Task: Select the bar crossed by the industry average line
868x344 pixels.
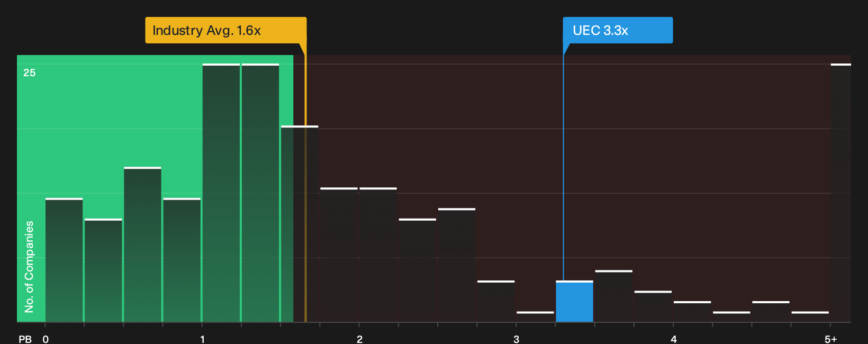Action: 300,224
